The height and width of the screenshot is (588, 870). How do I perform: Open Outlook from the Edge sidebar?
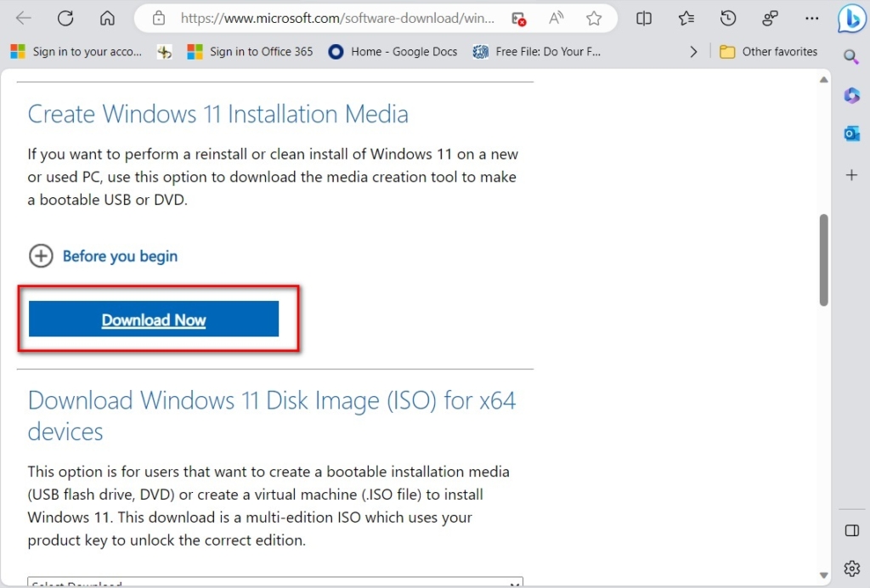pyautogui.click(x=851, y=133)
